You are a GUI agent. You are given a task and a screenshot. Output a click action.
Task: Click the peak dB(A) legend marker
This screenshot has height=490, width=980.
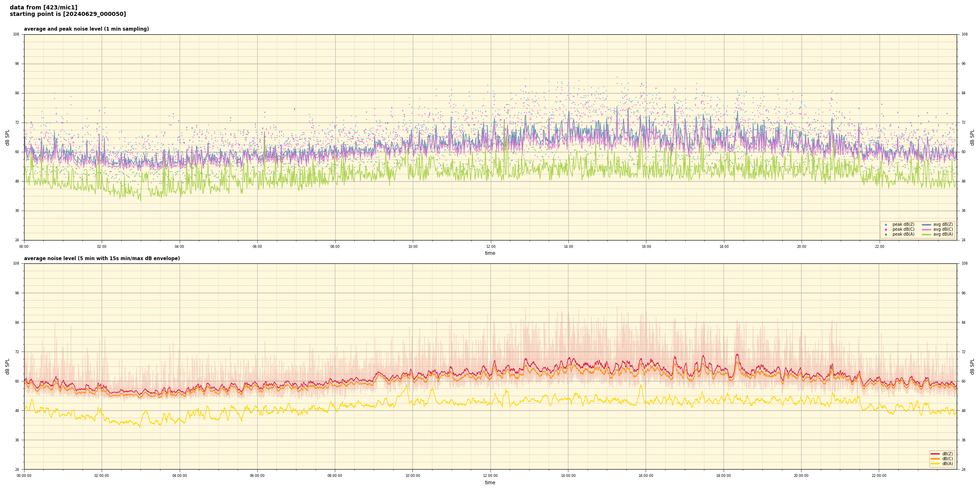[x=886, y=234]
